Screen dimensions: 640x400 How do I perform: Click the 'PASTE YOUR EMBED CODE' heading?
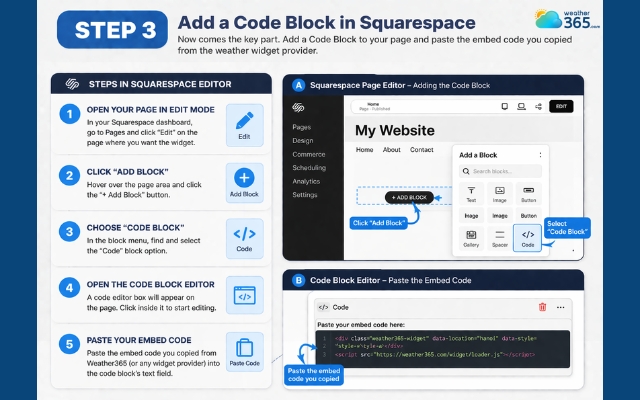[139, 340]
